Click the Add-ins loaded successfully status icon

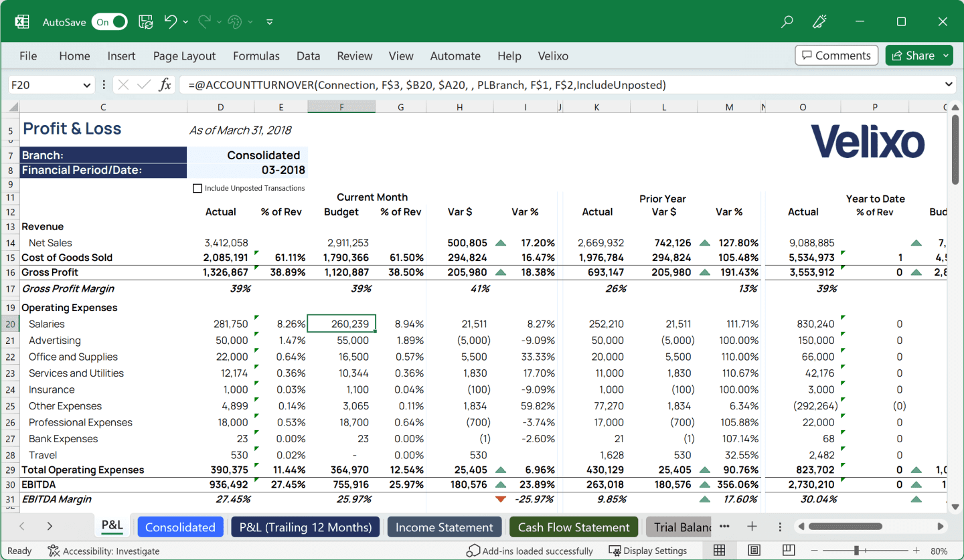[473, 550]
